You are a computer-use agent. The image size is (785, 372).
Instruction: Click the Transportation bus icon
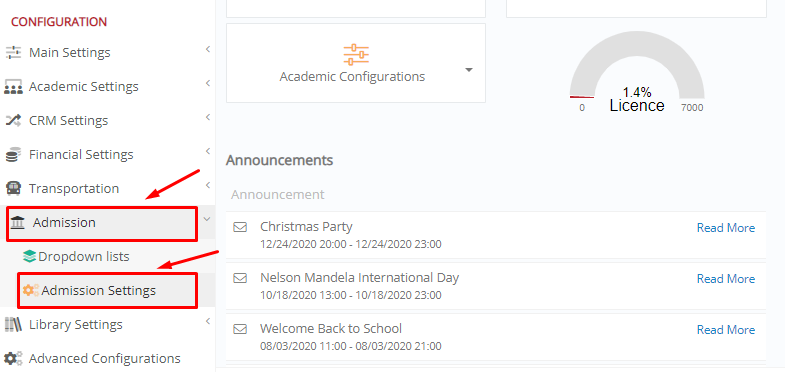click(x=14, y=189)
